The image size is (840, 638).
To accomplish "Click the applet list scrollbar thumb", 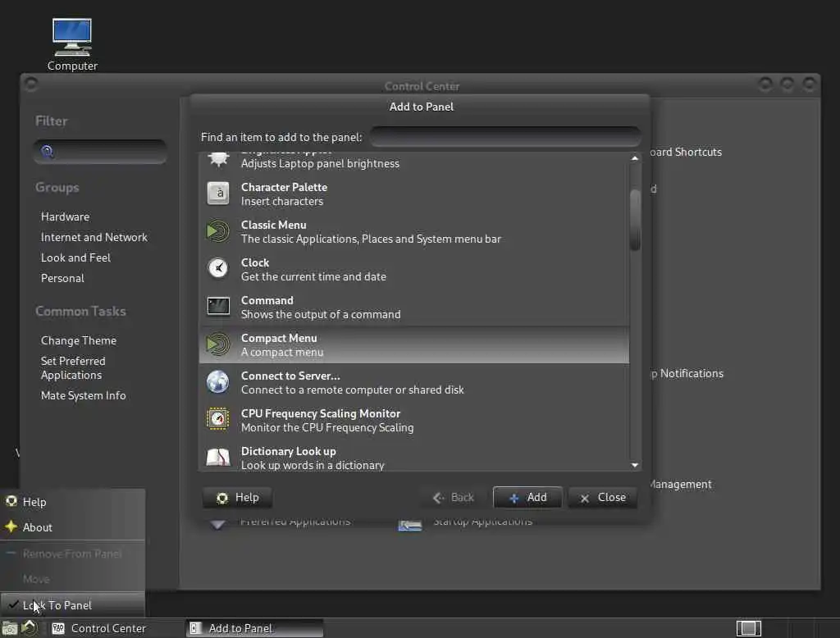I will click(x=636, y=220).
